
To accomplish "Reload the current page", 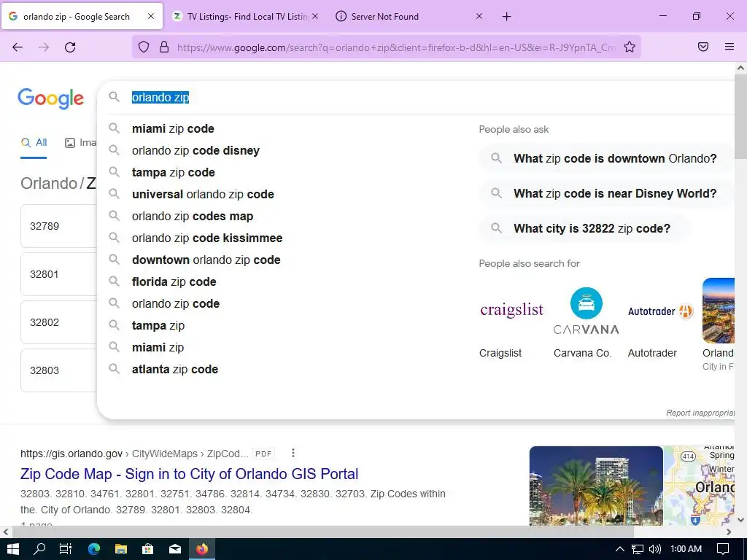I will 70,47.
